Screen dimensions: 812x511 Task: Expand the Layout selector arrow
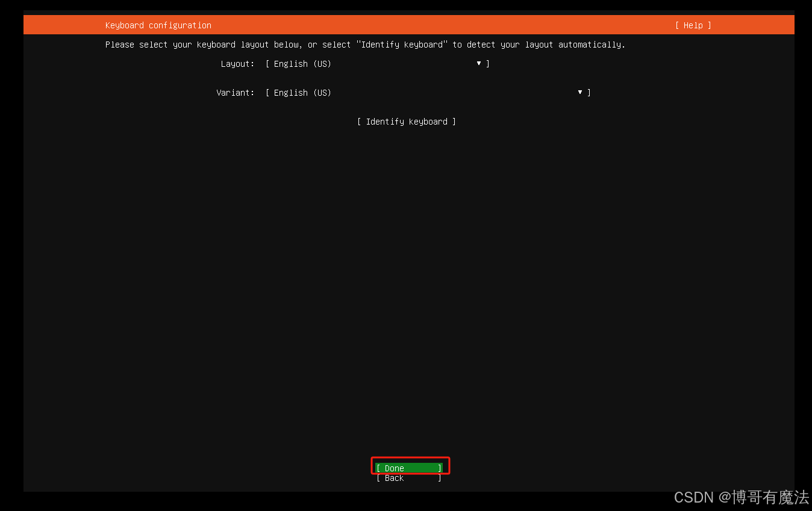[478, 63]
